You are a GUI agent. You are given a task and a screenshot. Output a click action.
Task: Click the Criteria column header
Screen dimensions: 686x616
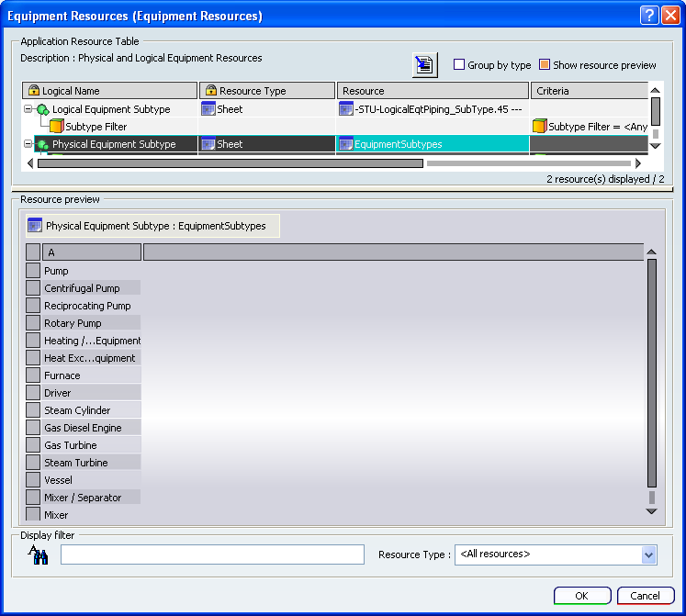tap(589, 91)
